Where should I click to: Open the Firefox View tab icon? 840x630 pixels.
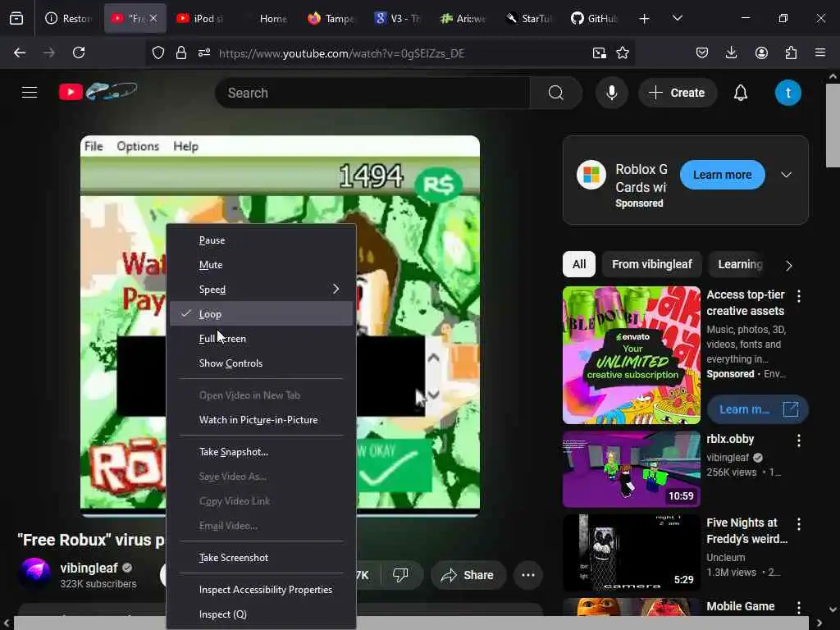pos(16,19)
